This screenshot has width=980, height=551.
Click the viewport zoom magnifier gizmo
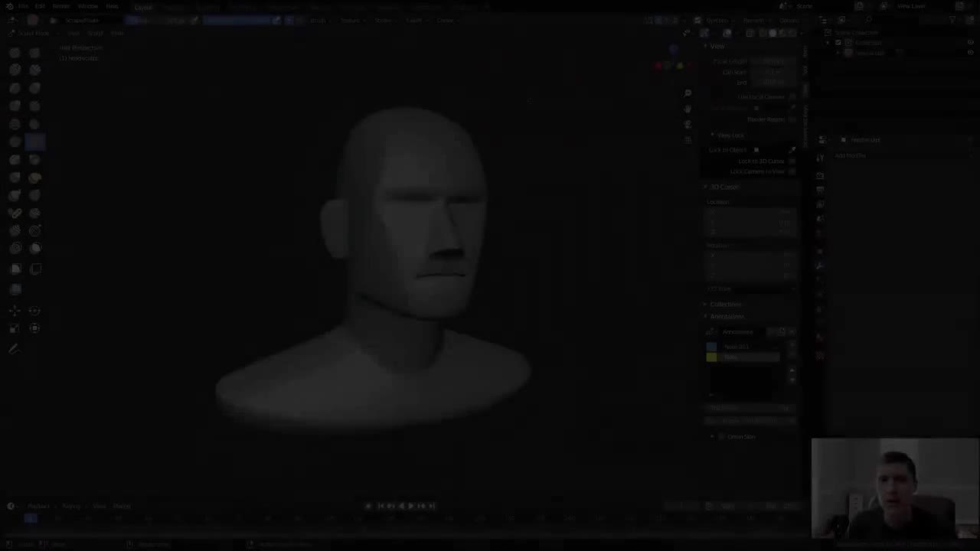coord(688,93)
